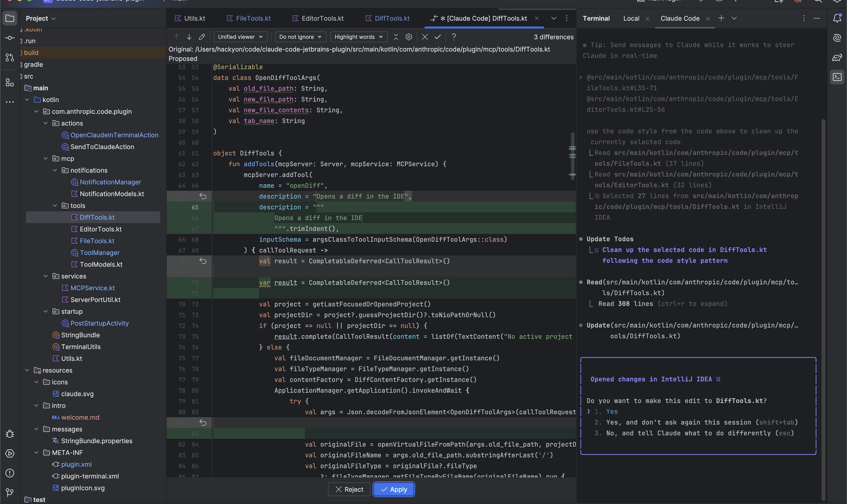Accept changes with toolbar checkmark icon
Image resolution: width=847 pixels, height=504 pixels.
pyautogui.click(x=438, y=37)
